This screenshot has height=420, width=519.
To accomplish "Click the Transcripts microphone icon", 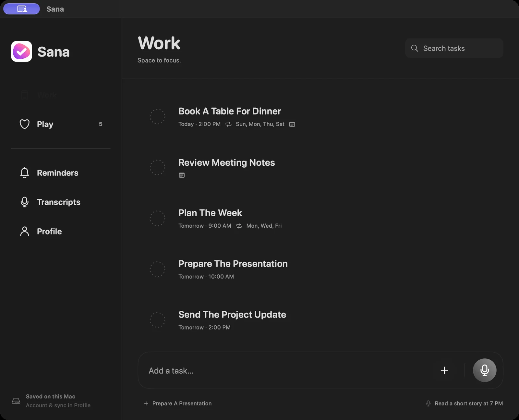I will point(25,202).
